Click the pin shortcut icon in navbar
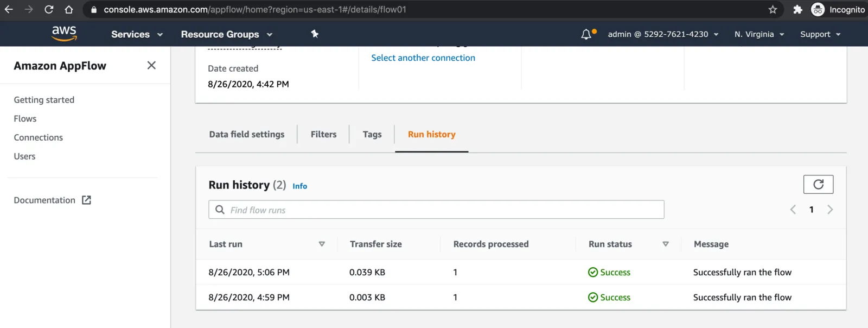This screenshot has height=328, width=868. (315, 34)
